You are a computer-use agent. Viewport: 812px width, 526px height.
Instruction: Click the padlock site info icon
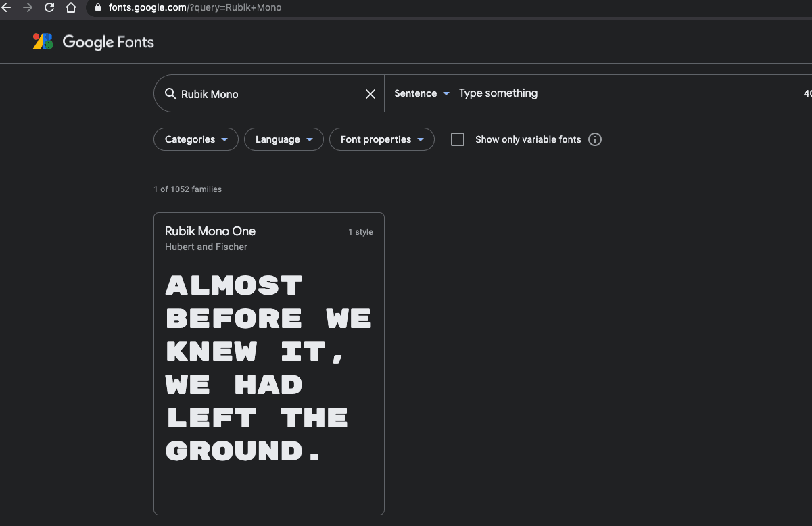pyautogui.click(x=98, y=8)
